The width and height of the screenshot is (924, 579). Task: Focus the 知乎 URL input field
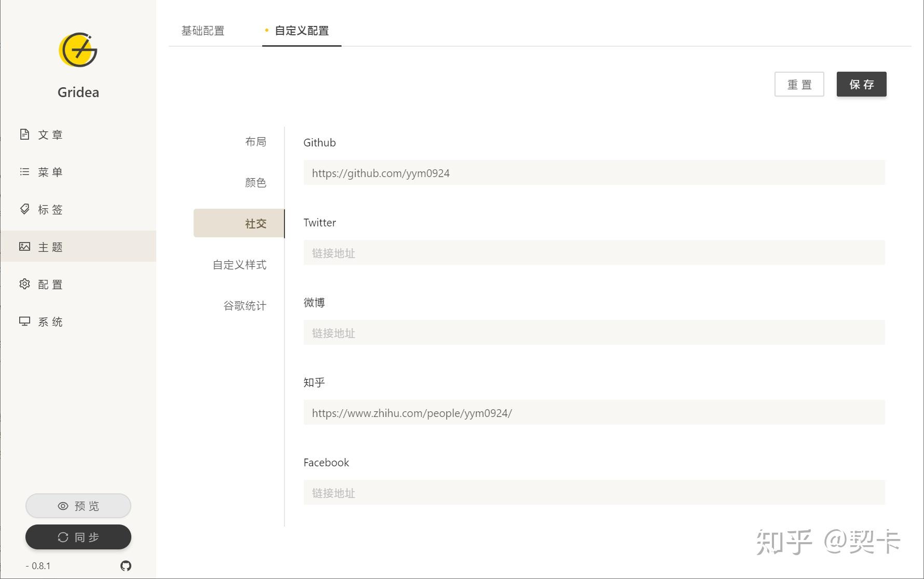(x=594, y=412)
